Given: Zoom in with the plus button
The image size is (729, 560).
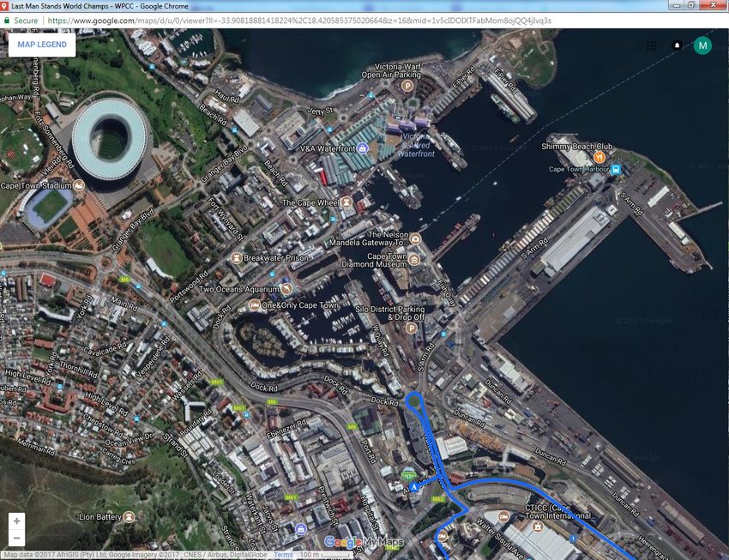Looking at the screenshot, I should click(17, 521).
